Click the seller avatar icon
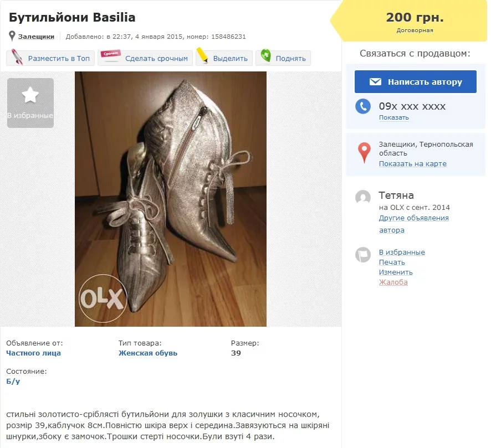This screenshot has width=491, height=448. (x=363, y=197)
